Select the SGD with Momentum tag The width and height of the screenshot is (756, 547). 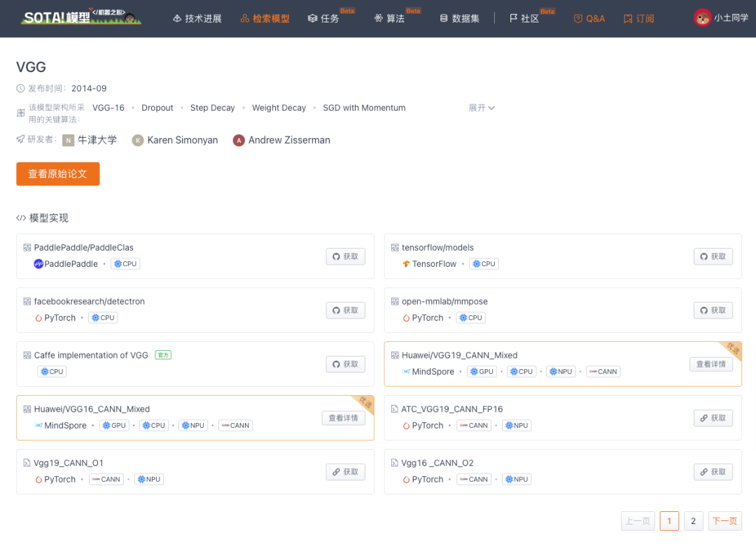click(x=364, y=108)
